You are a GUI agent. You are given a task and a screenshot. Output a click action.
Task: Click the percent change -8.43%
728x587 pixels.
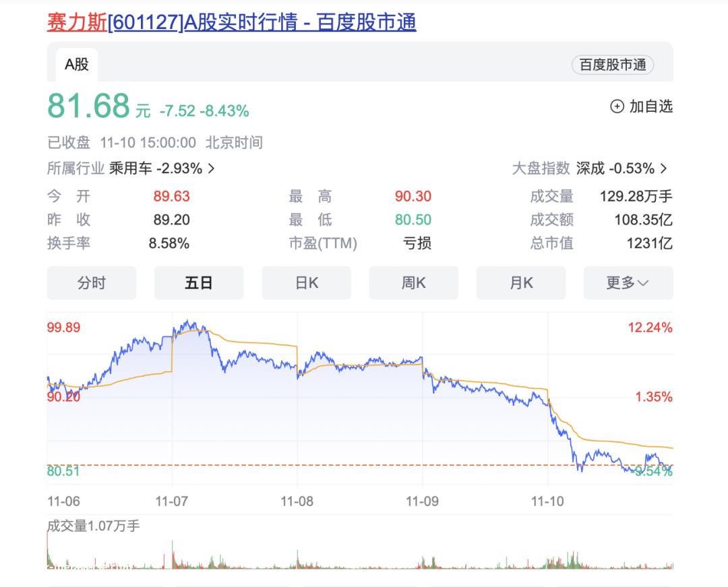224,111
